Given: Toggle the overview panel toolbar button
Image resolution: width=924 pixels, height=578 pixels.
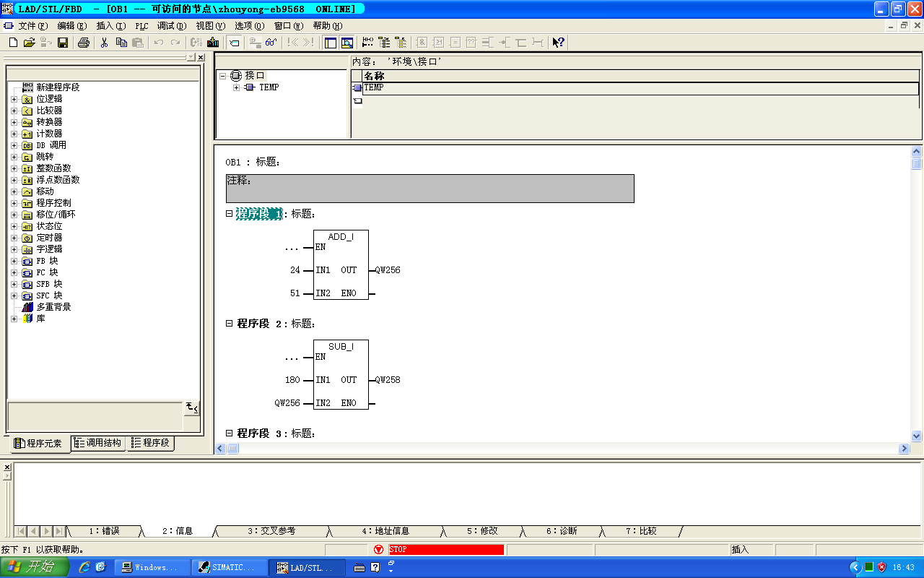Looking at the screenshot, I should (x=331, y=43).
